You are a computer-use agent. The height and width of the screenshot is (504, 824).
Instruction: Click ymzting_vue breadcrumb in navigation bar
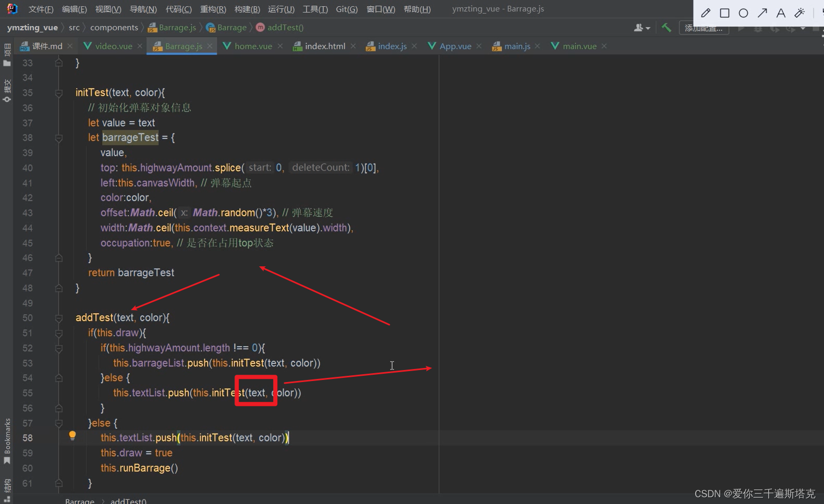click(32, 28)
